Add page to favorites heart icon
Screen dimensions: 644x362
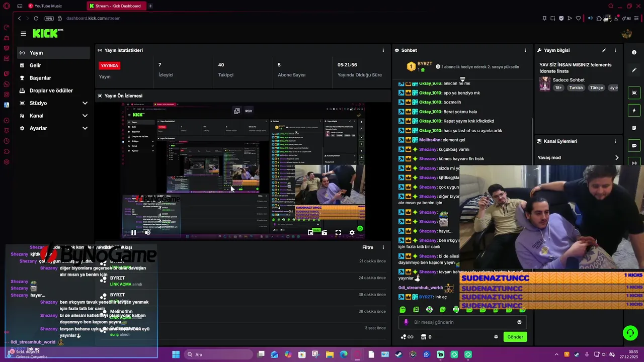point(578,18)
